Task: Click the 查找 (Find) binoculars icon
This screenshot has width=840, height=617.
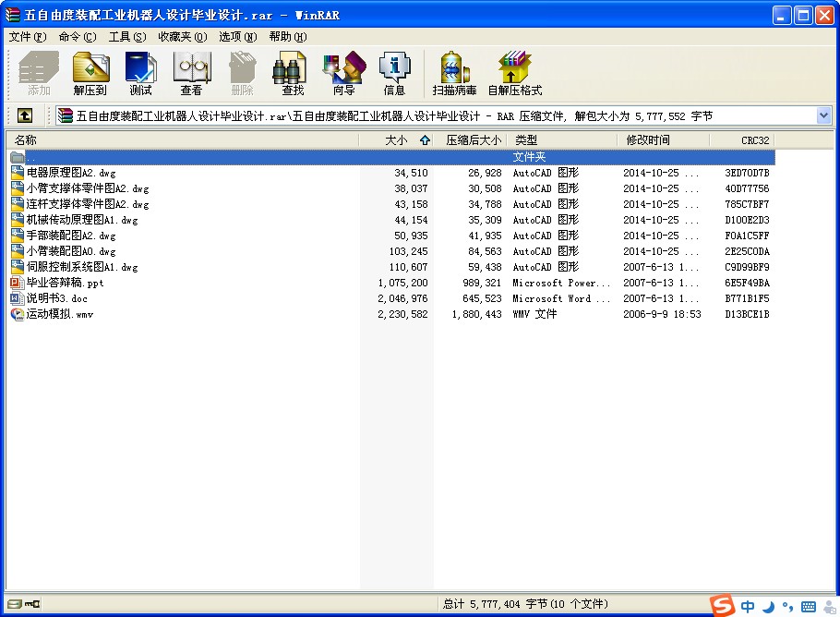Action: coord(293,74)
